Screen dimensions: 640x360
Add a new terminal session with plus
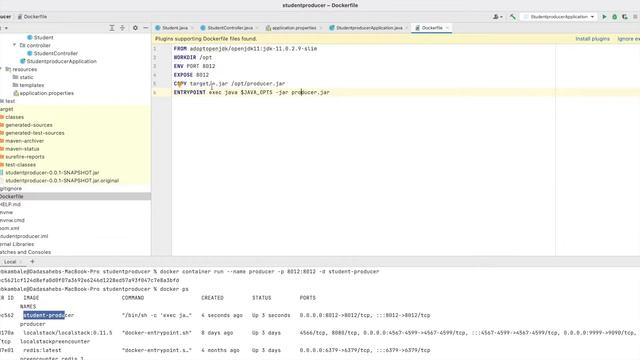[32, 262]
